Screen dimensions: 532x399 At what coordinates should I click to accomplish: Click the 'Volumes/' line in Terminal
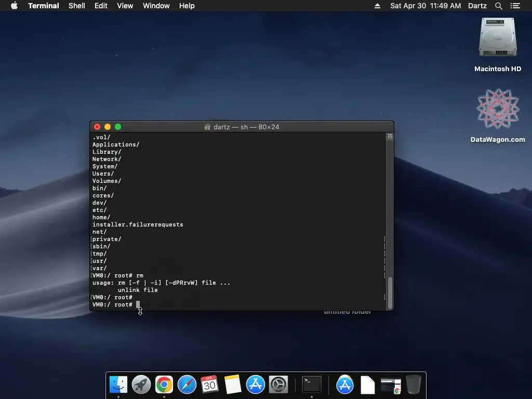(107, 181)
